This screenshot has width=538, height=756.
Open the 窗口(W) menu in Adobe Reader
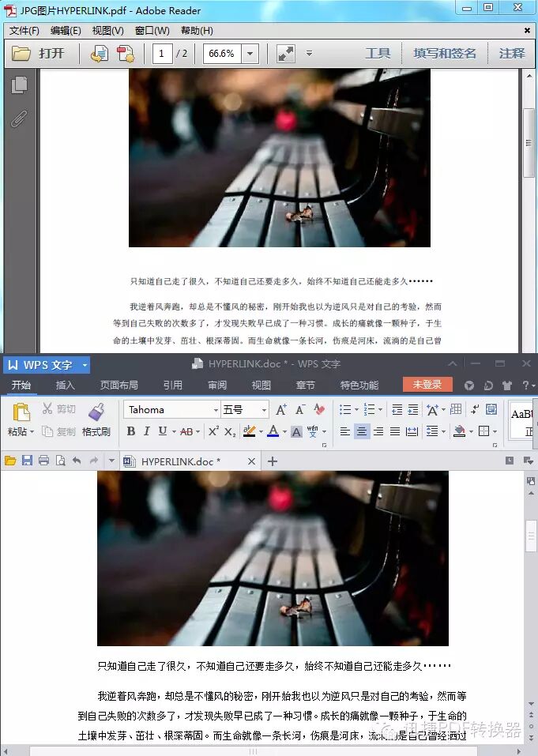tap(152, 30)
